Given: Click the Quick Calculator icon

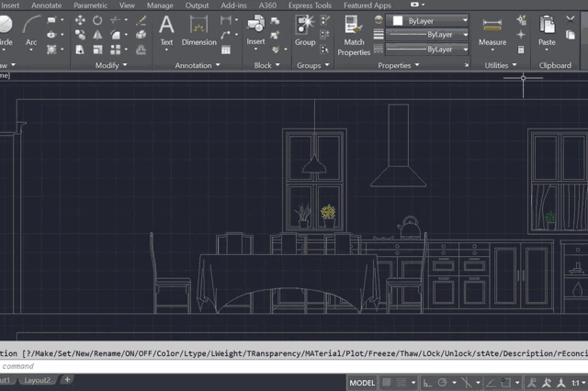Looking at the screenshot, I should (x=521, y=50).
